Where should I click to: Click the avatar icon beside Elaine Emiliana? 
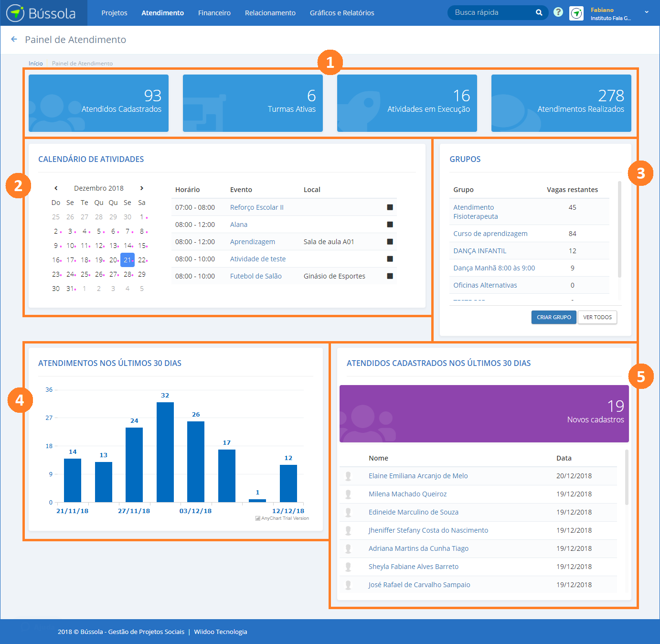click(x=348, y=476)
